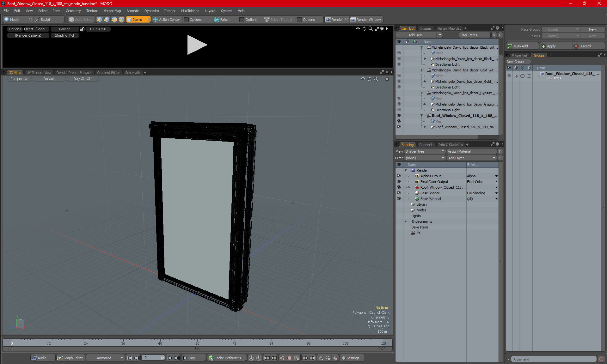The height and width of the screenshot is (364, 607).
Task: Open Vertex Map menu
Action: pyautogui.click(x=112, y=11)
